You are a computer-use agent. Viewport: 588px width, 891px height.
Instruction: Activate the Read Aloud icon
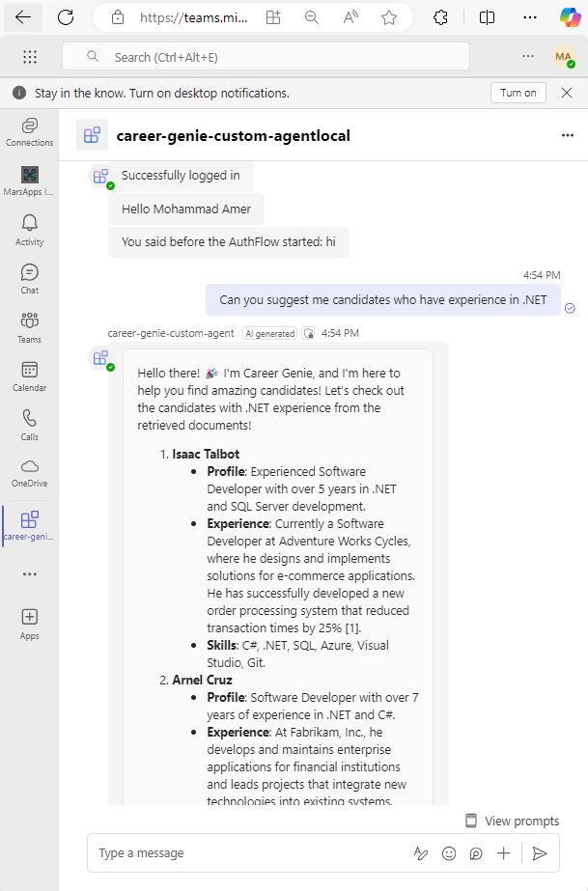(x=350, y=17)
